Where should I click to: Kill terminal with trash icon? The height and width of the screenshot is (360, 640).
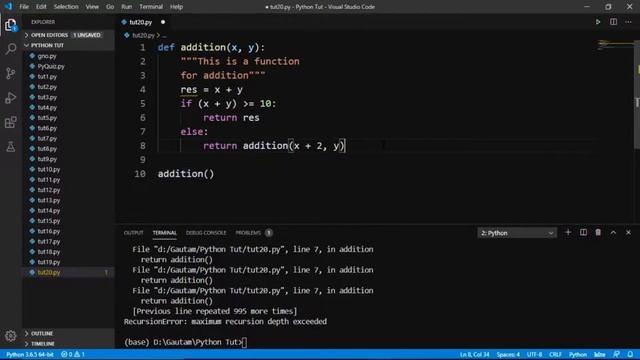click(x=598, y=233)
